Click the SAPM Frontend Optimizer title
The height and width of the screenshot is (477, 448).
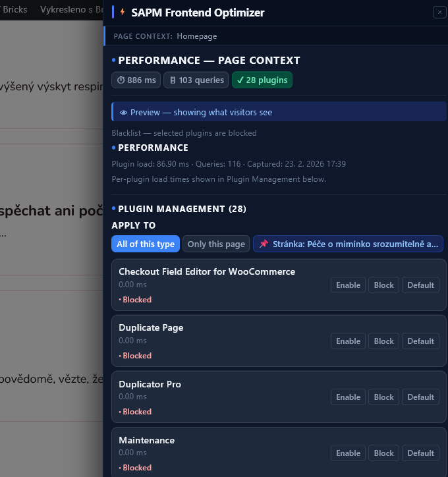198,13
